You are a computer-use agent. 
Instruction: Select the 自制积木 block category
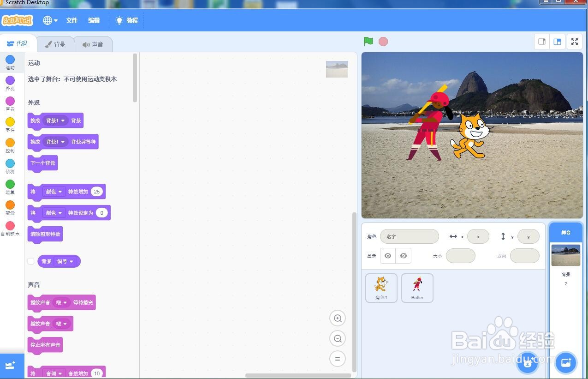pyautogui.click(x=10, y=229)
